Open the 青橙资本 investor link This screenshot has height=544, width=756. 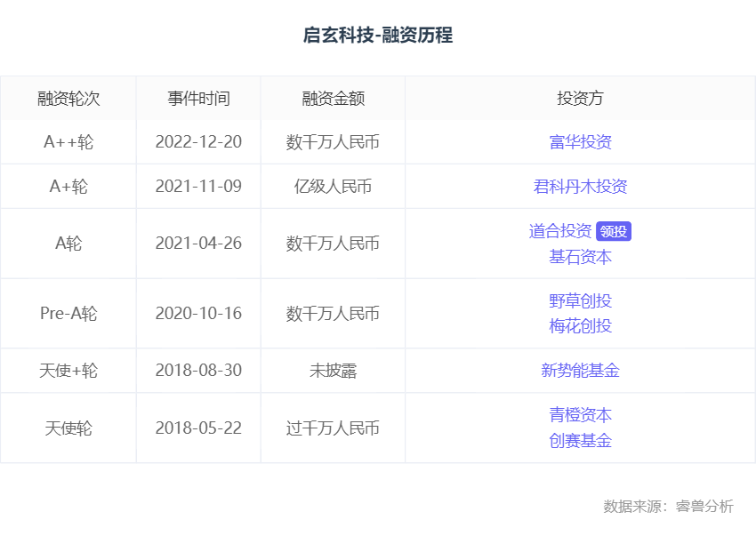580,415
